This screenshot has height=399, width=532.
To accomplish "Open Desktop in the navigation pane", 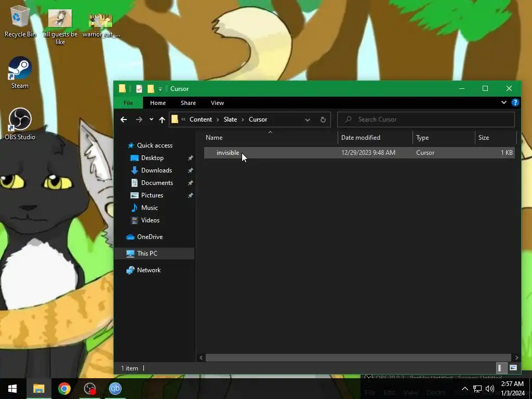I will (x=152, y=158).
